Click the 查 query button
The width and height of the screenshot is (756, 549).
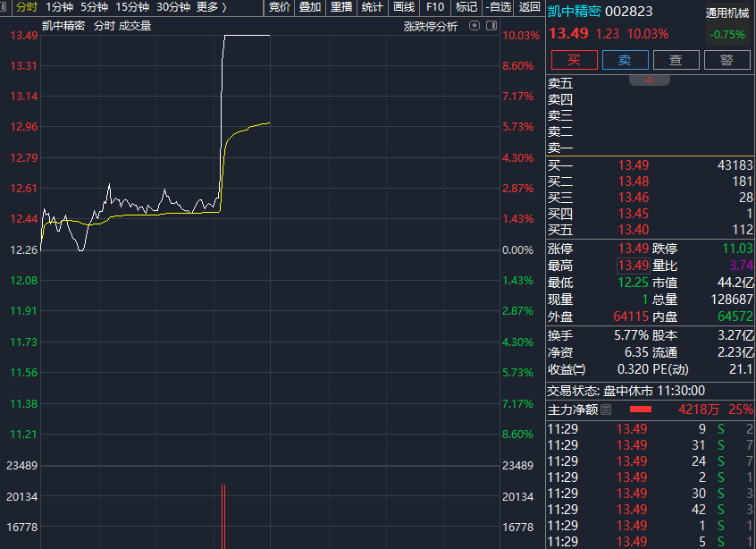pos(676,60)
